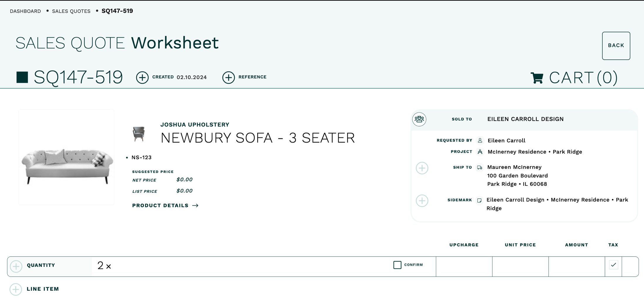Click the Project drafting compass icon
Viewport: 644px width, 300px height.
480,152
